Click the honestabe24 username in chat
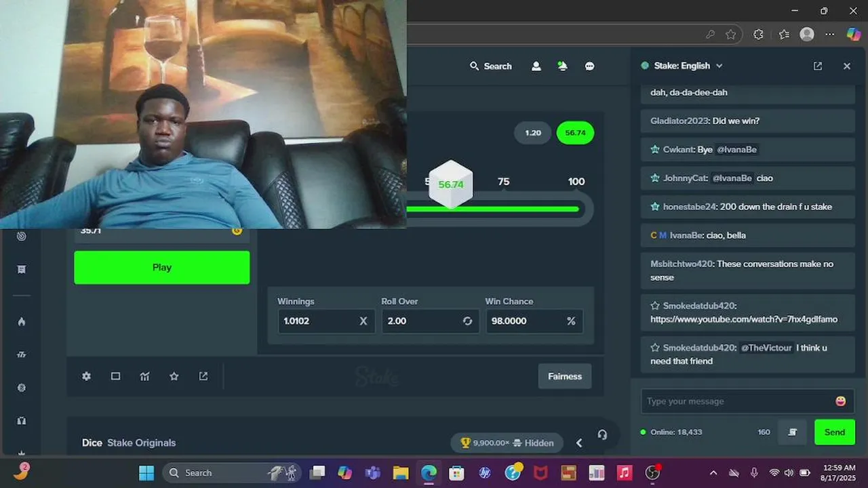The width and height of the screenshot is (868, 488). [690, 207]
